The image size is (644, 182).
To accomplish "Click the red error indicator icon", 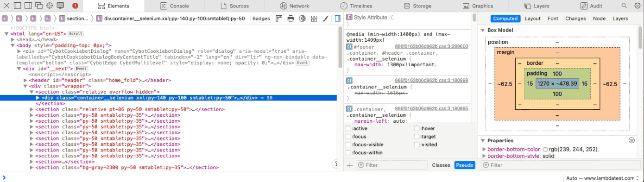I will [x=75, y=6].
